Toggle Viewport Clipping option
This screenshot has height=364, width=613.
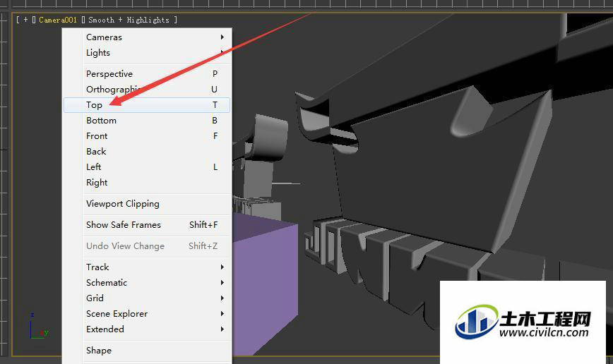(147, 204)
